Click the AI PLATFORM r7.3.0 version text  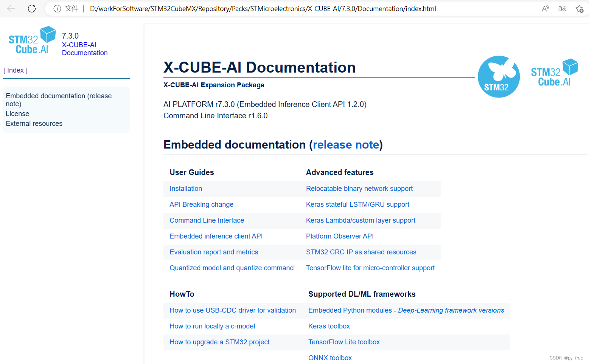click(x=265, y=104)
